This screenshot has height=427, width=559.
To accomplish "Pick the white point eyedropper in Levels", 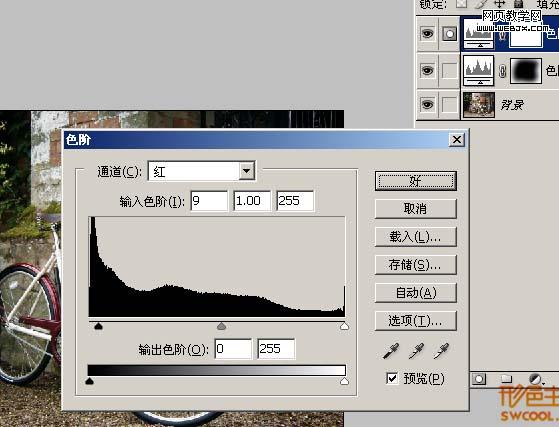I will point(441,351).
